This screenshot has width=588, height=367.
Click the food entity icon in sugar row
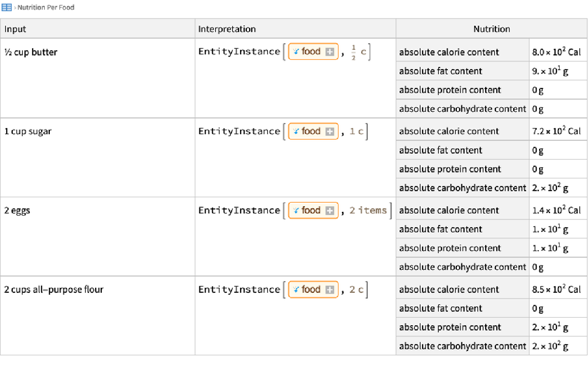tap(296, 131)
